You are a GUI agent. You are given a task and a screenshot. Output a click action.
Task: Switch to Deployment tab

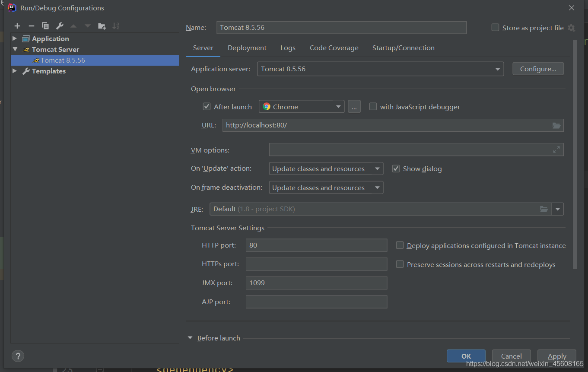coord(247,48)
